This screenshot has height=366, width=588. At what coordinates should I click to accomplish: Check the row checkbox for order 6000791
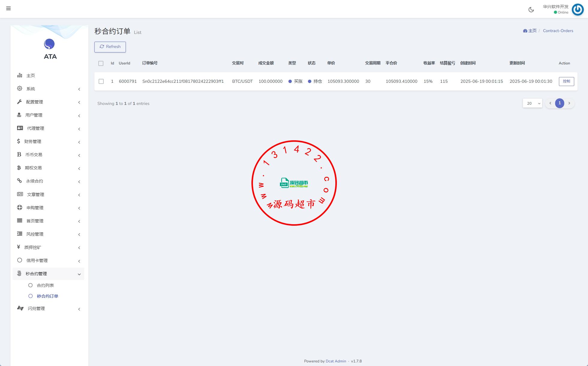[x=101, y=82]
